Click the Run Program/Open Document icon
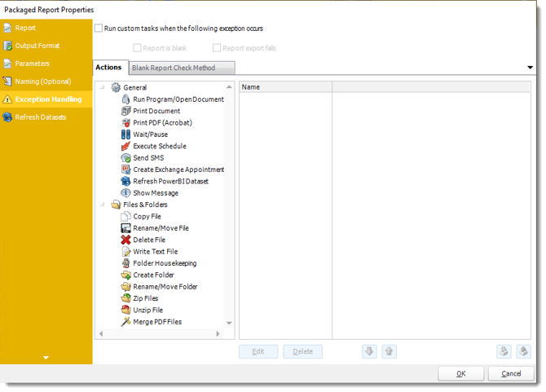546x392 pixels. click(125, 99)
